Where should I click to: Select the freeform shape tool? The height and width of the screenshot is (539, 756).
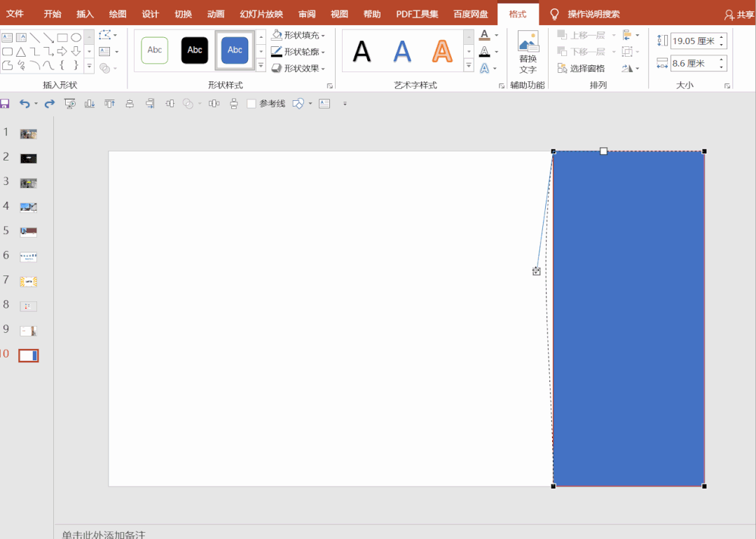pyautogui.click(x=7, y=65)
